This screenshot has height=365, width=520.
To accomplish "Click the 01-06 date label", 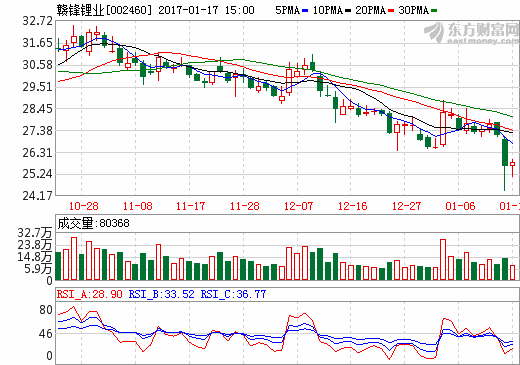I will pos(460,206).
